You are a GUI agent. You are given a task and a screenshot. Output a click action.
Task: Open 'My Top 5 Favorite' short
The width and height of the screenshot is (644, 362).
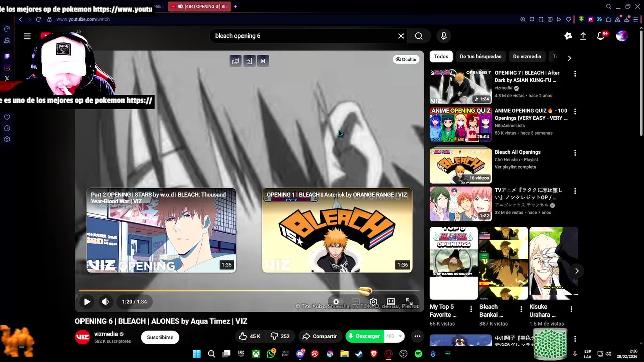tap(453, 263)
